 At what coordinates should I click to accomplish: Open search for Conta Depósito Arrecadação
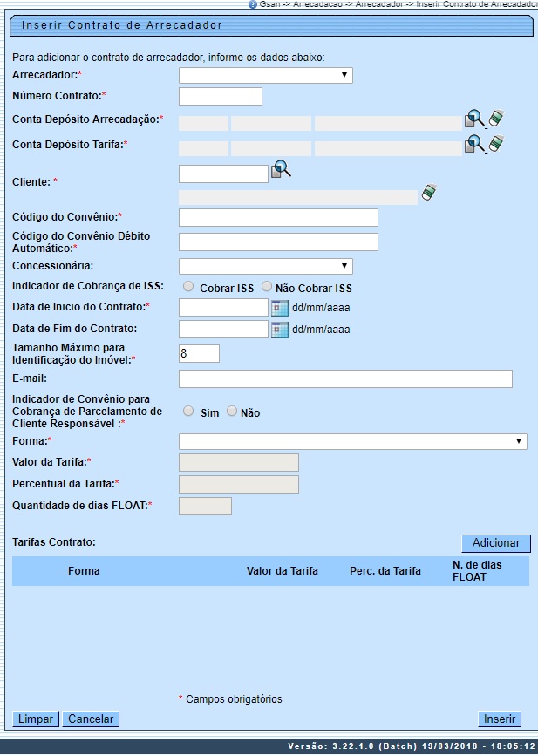click(474, 119)
